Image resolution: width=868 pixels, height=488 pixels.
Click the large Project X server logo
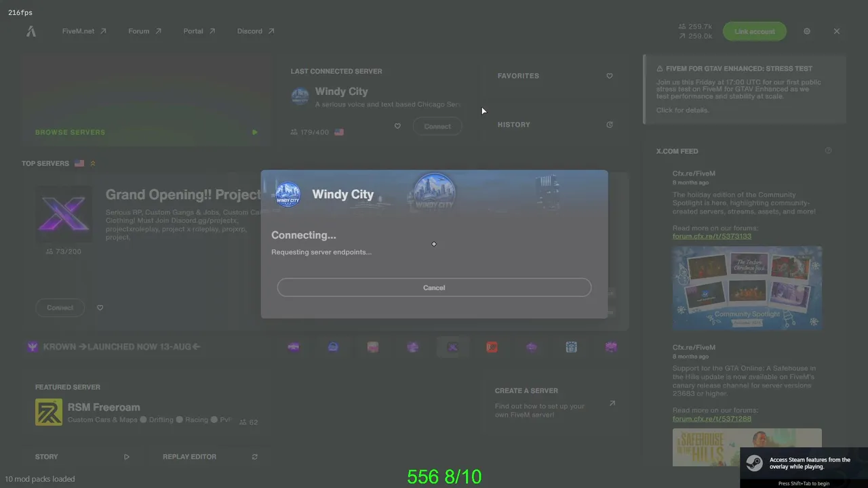click(x=64, y=214)
